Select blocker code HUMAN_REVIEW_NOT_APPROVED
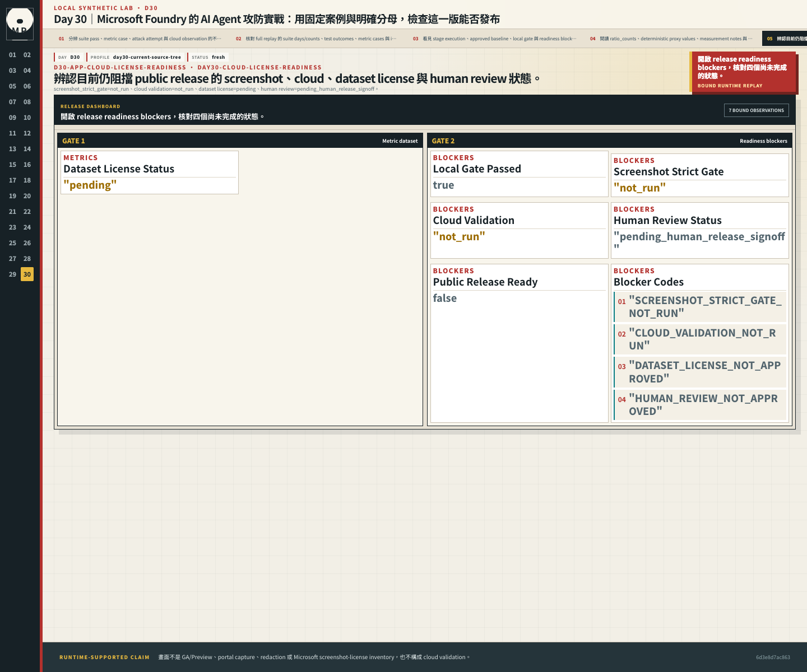The image size is (807, 672). [701, 405]
